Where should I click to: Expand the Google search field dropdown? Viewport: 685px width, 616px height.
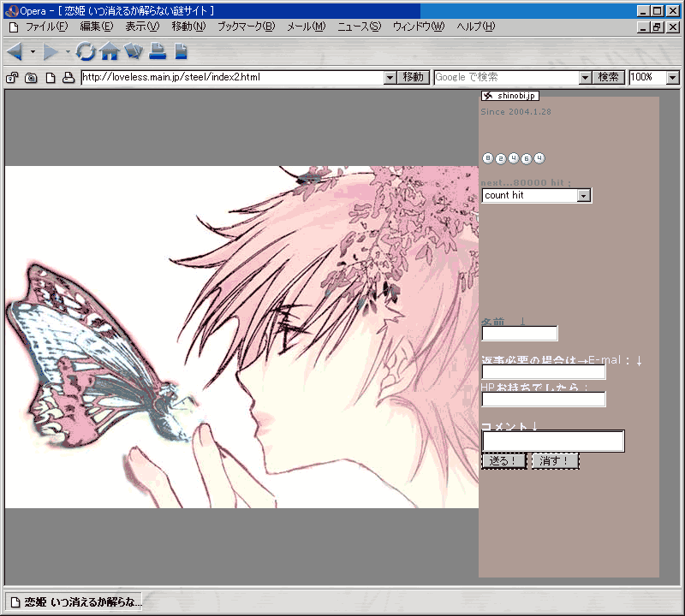tap(585, 78)
